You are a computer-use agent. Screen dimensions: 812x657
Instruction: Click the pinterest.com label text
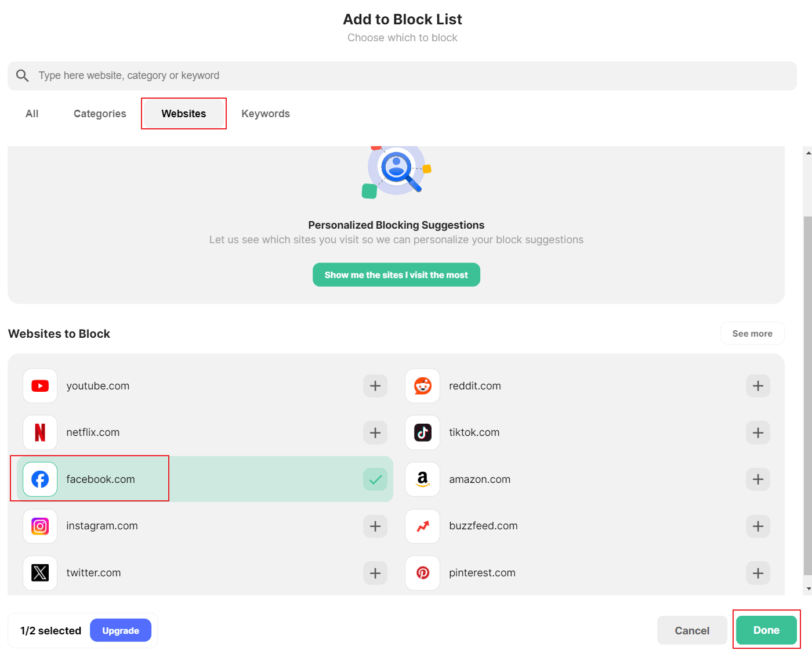pyautogui.click(x=482, y=573)
